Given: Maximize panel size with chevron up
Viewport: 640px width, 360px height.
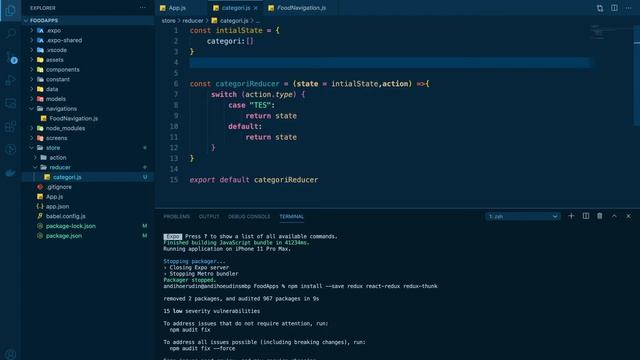Looking at the screenshot, I should tap(614, 216).
